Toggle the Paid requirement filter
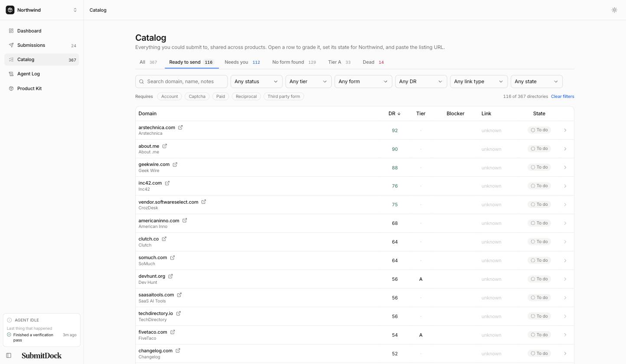Image resolution: width=626 pixels, height=364 pixels. tap(221, 96)
